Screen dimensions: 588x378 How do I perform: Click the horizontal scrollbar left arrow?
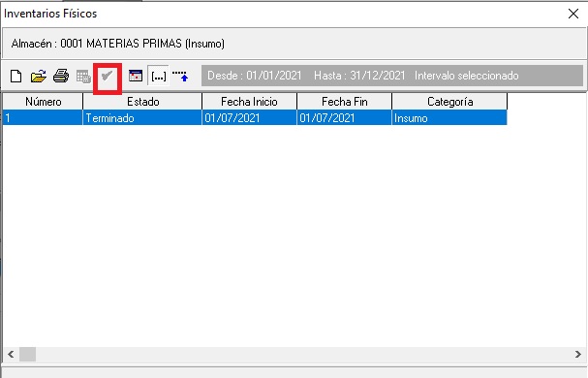click(x=11, y=354)
